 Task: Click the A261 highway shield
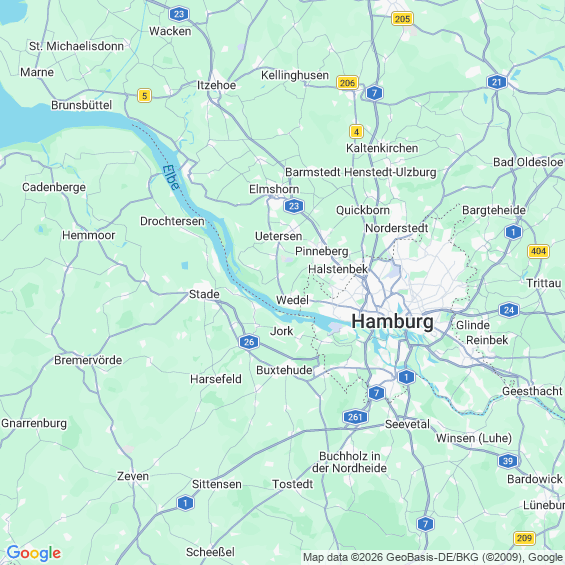355,417
